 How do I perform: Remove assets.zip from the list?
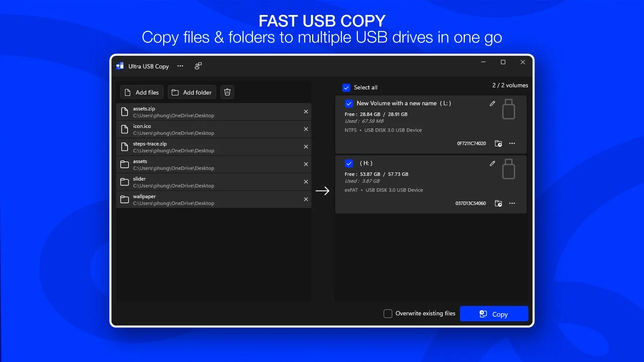[x=306, y=112]
